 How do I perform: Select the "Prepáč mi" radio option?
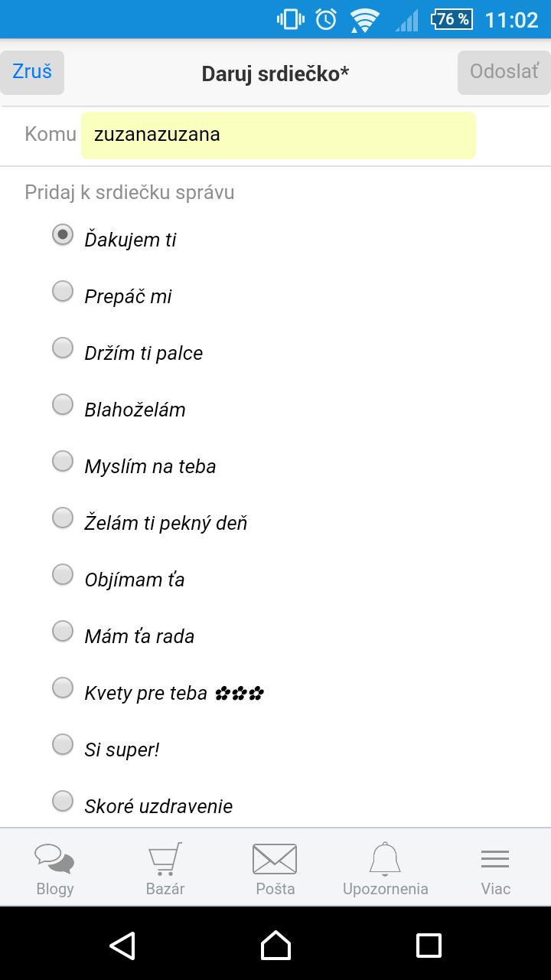63,291
